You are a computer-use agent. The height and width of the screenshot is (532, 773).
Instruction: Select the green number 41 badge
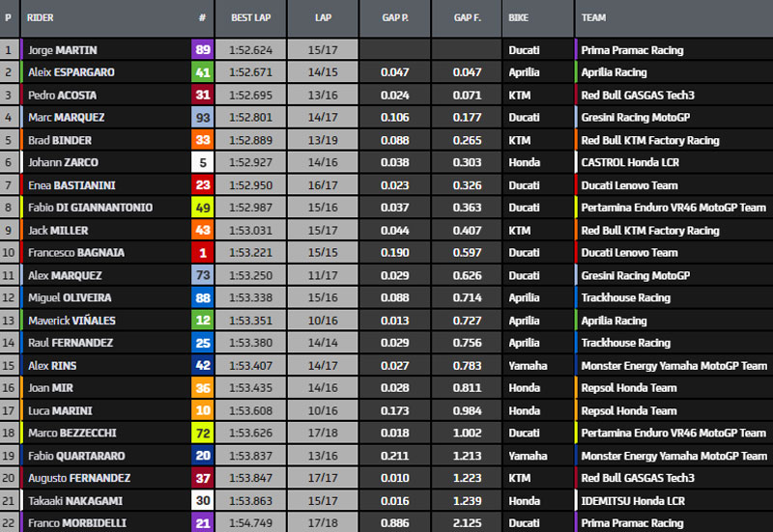(x=203, y=72)
